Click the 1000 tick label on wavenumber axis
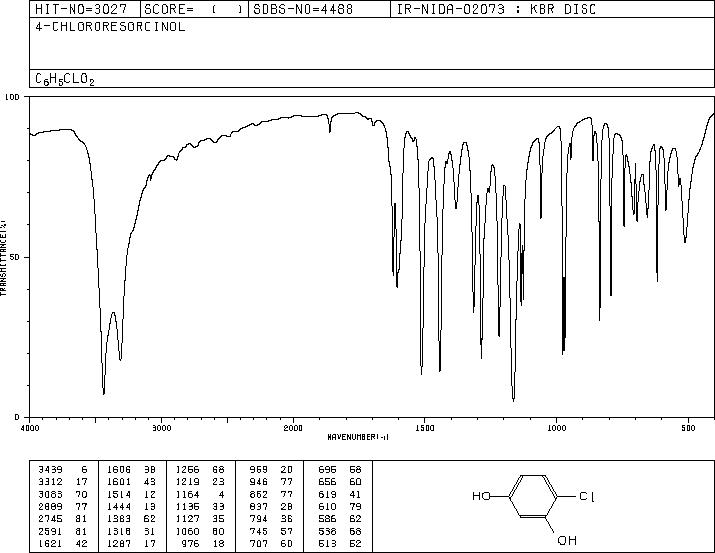The image size is (715, 553). [x=556, y=428]
